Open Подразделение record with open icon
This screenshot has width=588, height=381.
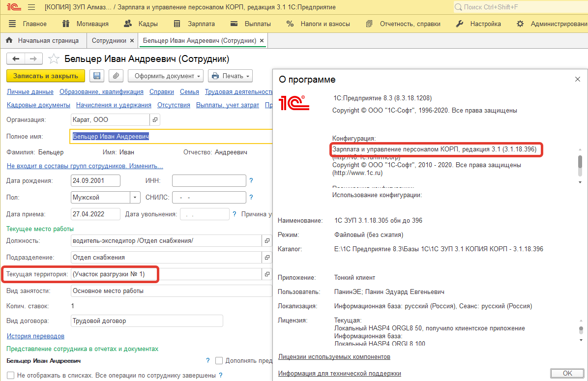pyautogui.click(x=267, y=257)
